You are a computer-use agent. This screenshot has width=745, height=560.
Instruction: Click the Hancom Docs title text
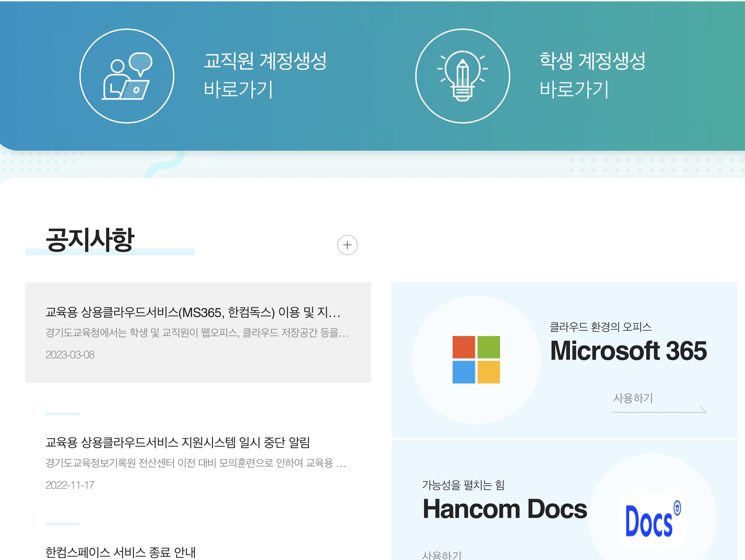tap(505, 509)
